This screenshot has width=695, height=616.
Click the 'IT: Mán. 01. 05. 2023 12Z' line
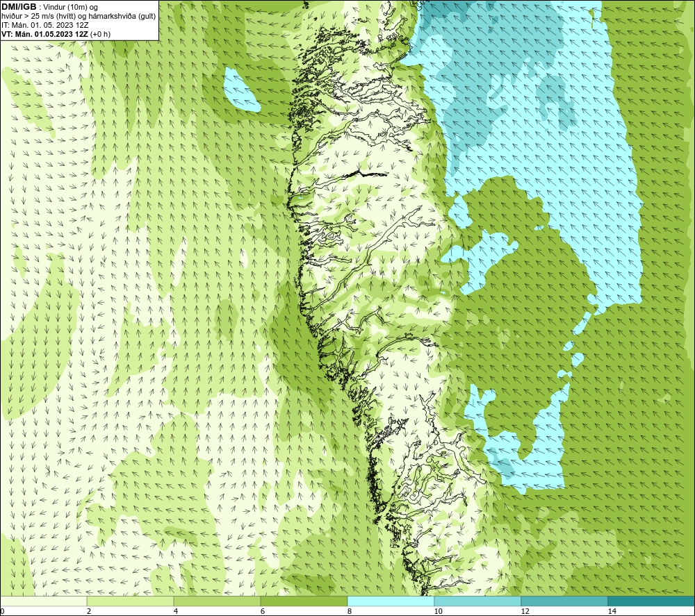click(44, 25)
